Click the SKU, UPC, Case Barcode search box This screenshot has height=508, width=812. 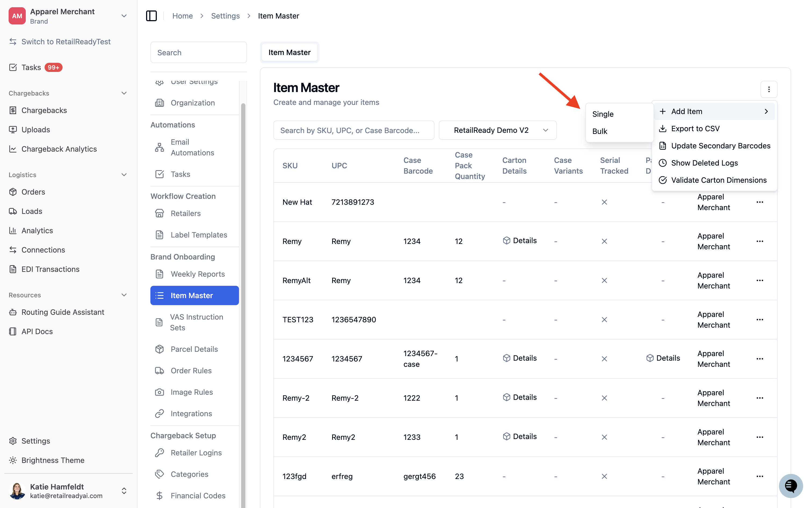(354, 130)
